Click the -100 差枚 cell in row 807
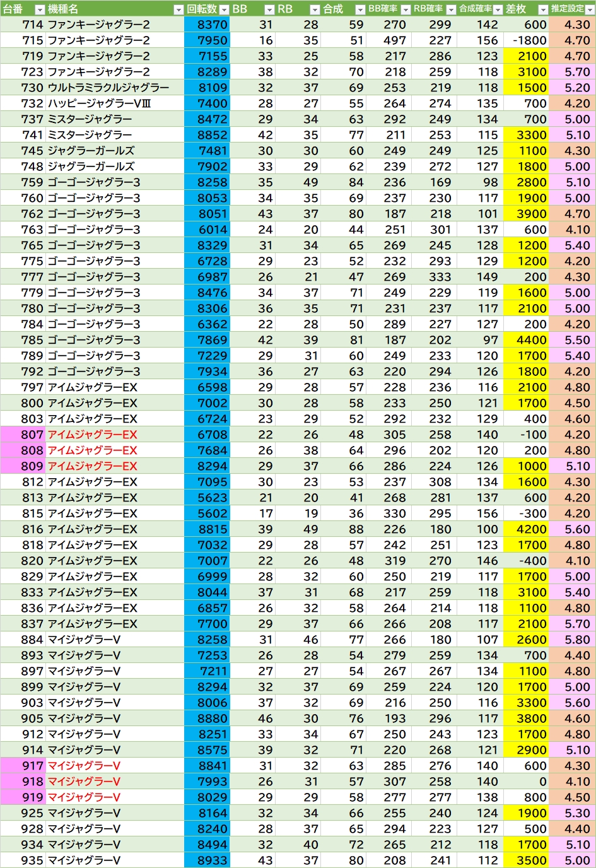The height and width of the screenshot is (868, 596). click(x=526, y=435)
